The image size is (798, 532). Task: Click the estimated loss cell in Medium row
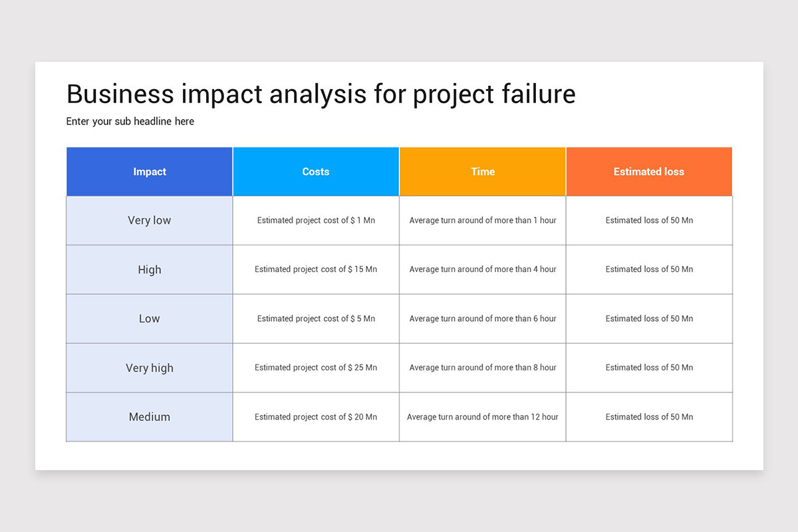point(649,417)
